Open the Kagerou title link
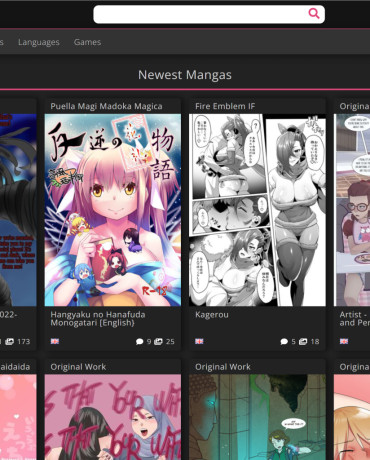370x460 pixels. [212, 315]
